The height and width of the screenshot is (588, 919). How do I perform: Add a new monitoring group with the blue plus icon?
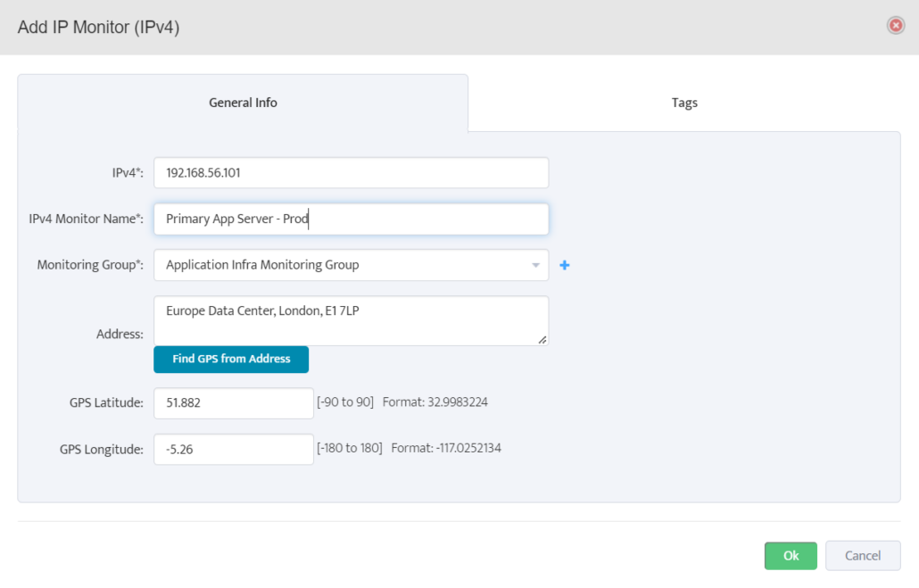[x=564, y=265]
